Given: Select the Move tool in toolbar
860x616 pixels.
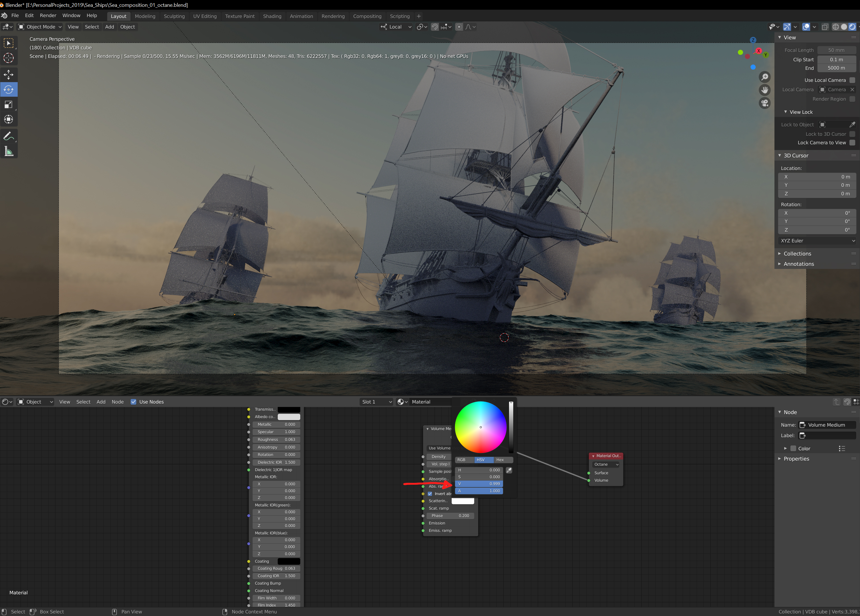Looking at the screenshot, I should point(8,74).
